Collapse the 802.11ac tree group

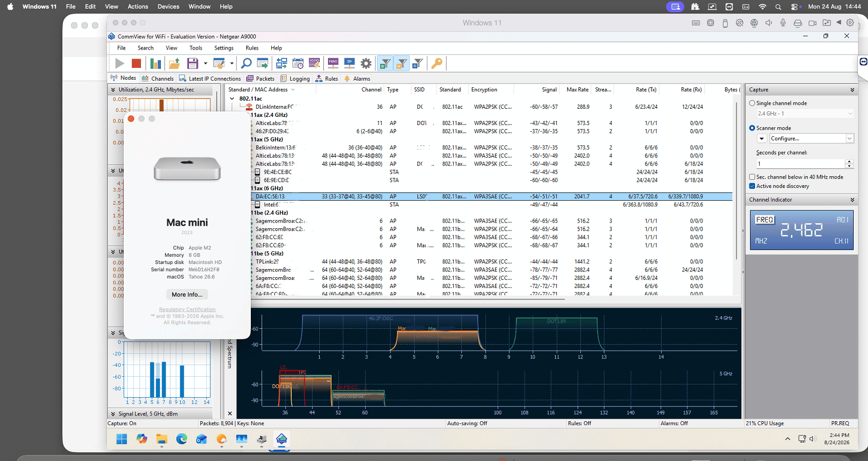coord(232,99)
